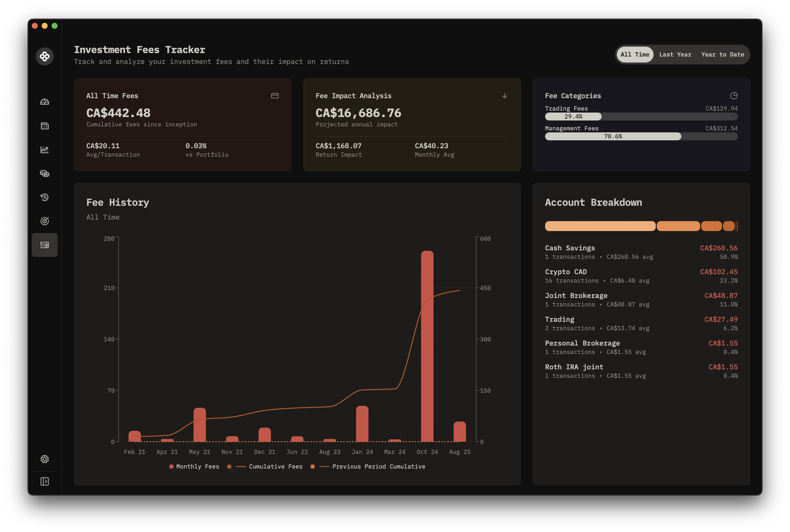Viewport: 790px width, 532px height.
Task: Collapse sidebar with the panel toggle icon
Action: pos(44,481)
